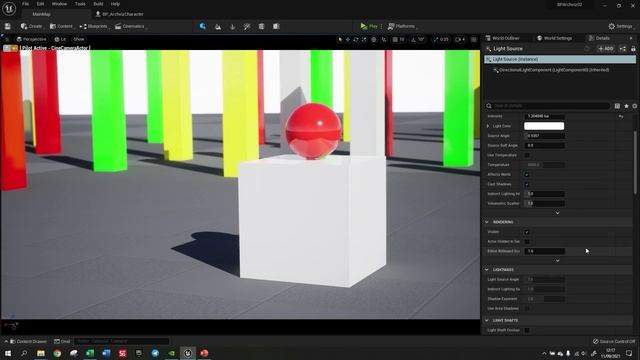Viewport: 640px width, 360px height.
Task: Uncheck Visible checkbox under Rendering
Action: [x=527, y=232]
